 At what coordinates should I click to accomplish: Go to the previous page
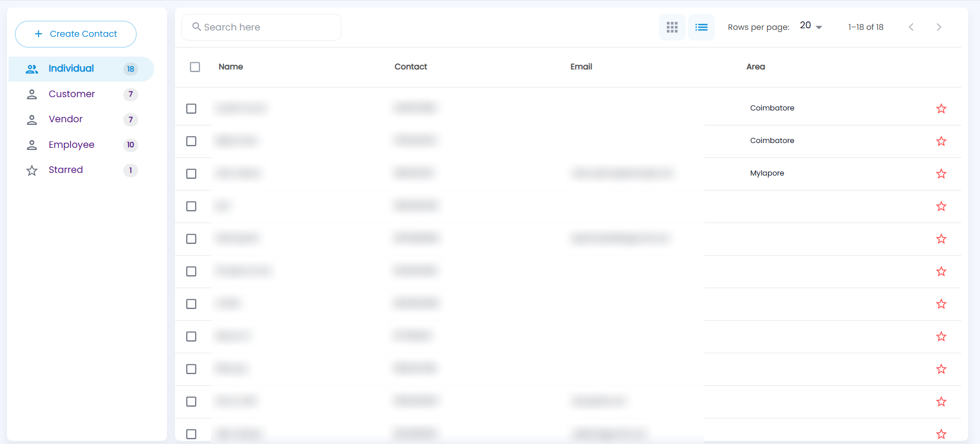(911, 27)
